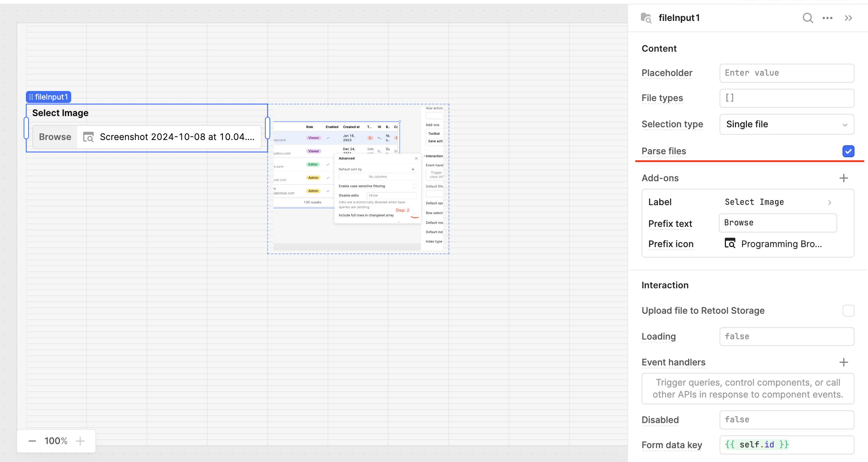
Task: Click the fileInput1 drag handle tag
Action: coord(49,97)
